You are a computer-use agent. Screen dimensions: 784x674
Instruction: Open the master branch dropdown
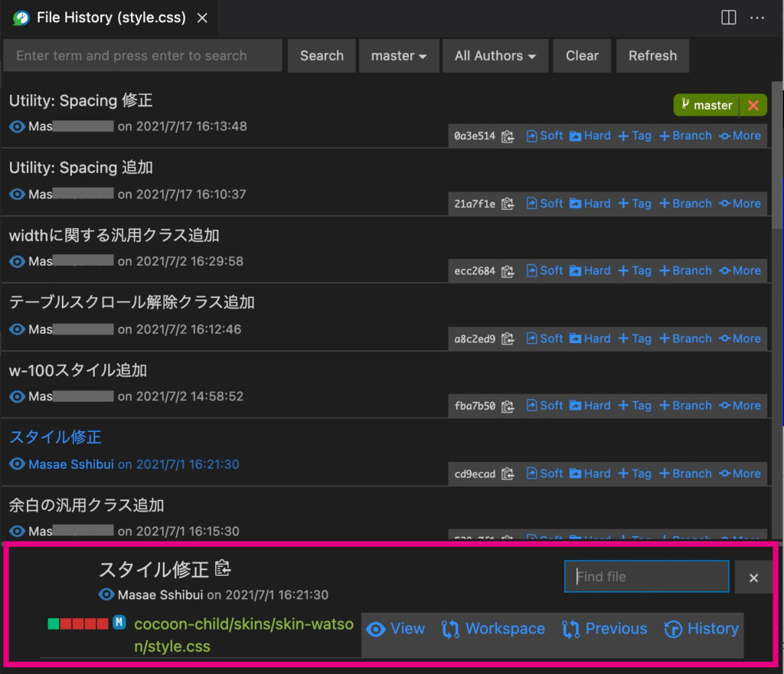[x=398, y=56]
